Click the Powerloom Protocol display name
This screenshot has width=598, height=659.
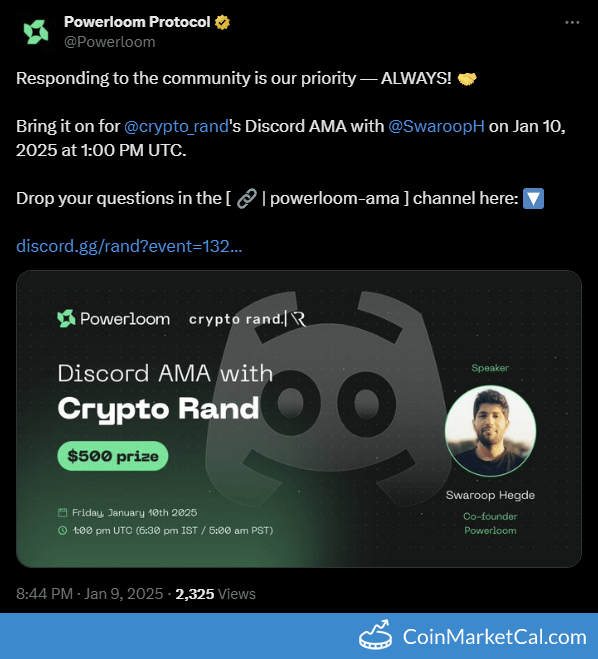pos(137,22)
